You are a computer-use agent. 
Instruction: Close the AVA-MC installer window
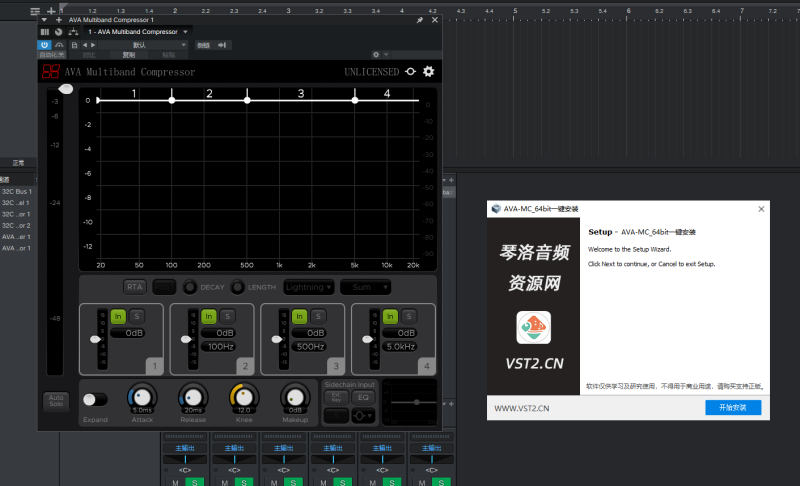tap(761, 209)
